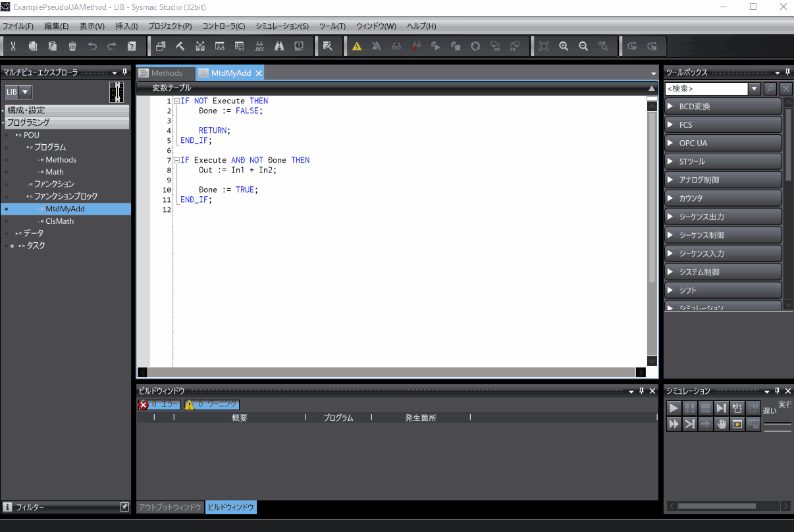This screenshot has height=532, width=794.
Task: Open the プログラミング section
Action: tap(67, 122)
